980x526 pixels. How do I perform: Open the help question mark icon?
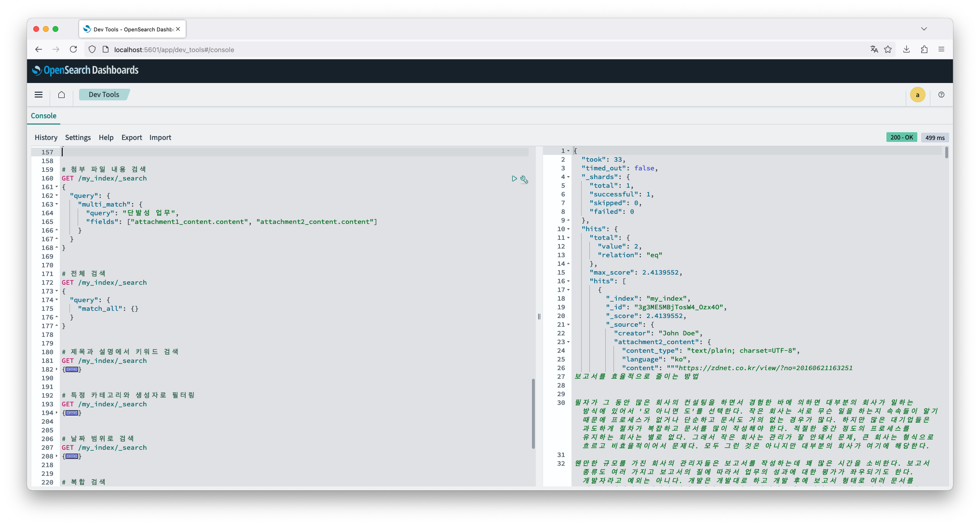pyautogui.click(x=941, y=95)
